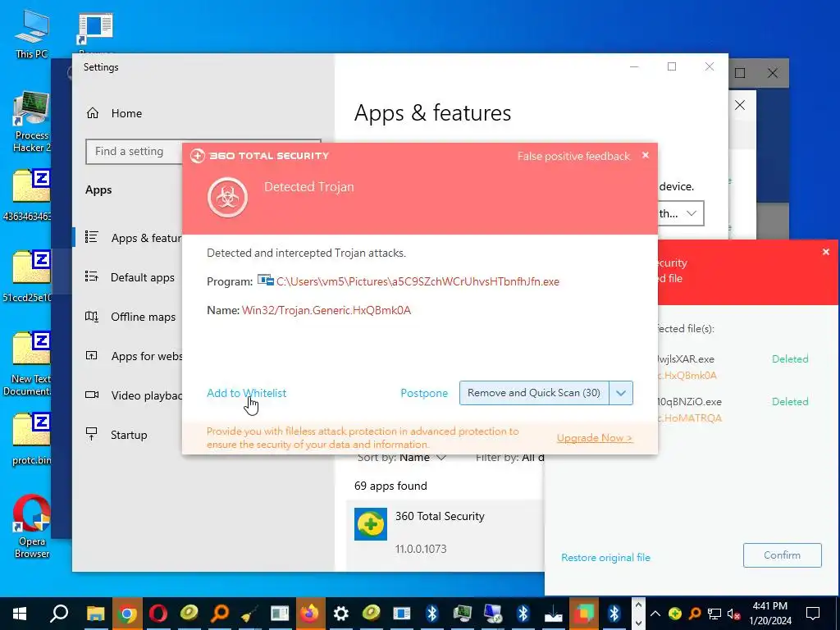
Task: Open This PC desktop icon
Action: pyautogui.click(x=32, y=34)
